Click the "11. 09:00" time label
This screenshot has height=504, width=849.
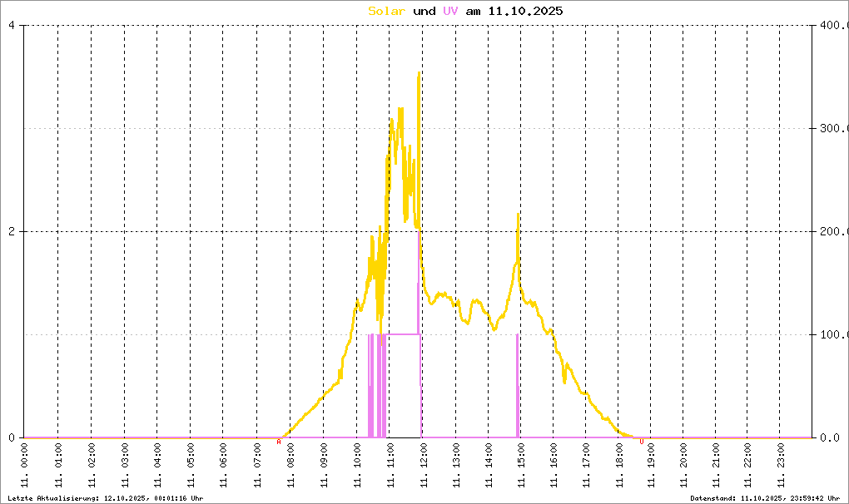pos(323,465)
